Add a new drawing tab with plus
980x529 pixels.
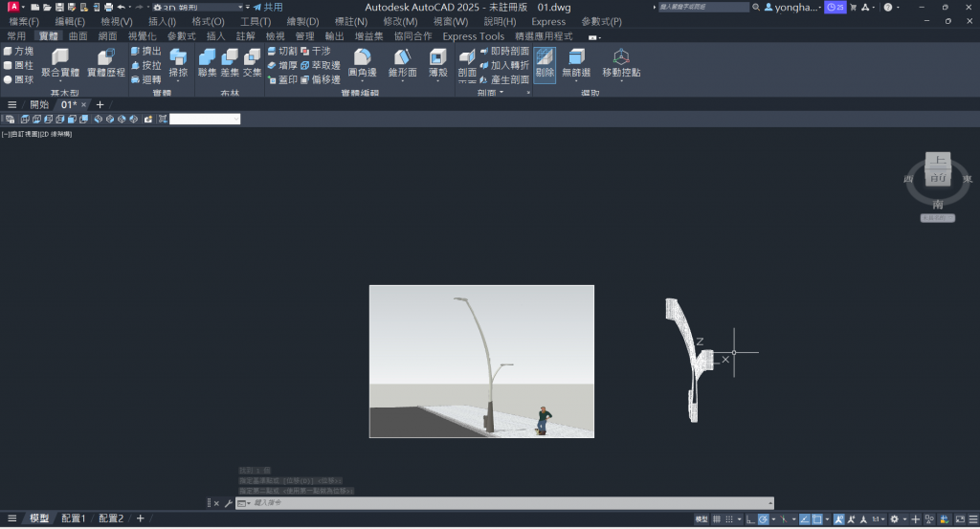pos(100,105)
